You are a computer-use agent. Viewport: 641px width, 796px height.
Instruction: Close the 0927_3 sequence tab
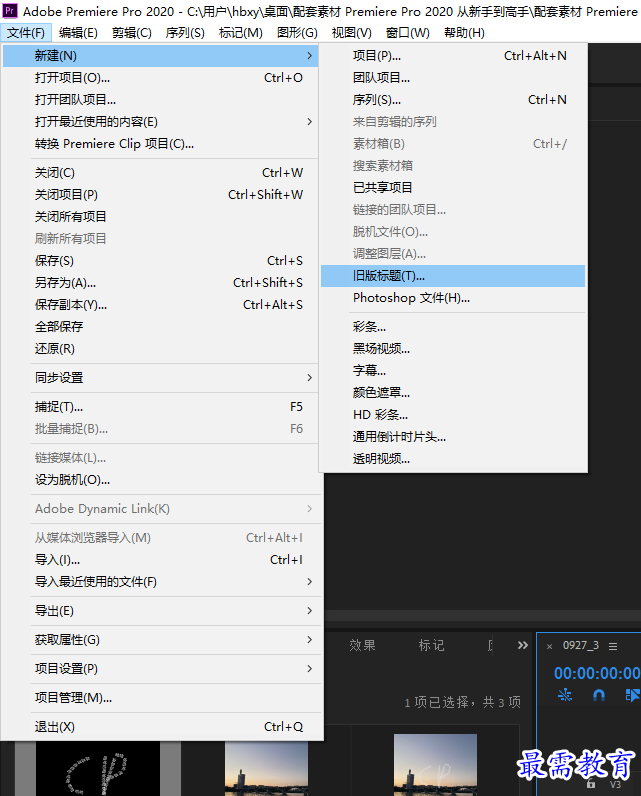tap(549, 646)
